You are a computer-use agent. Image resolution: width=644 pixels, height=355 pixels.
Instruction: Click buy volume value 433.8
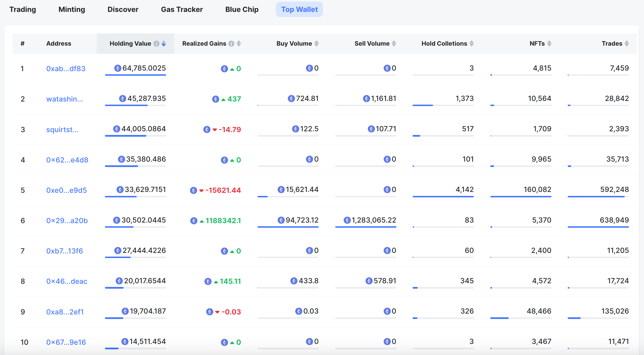[309, 281]
